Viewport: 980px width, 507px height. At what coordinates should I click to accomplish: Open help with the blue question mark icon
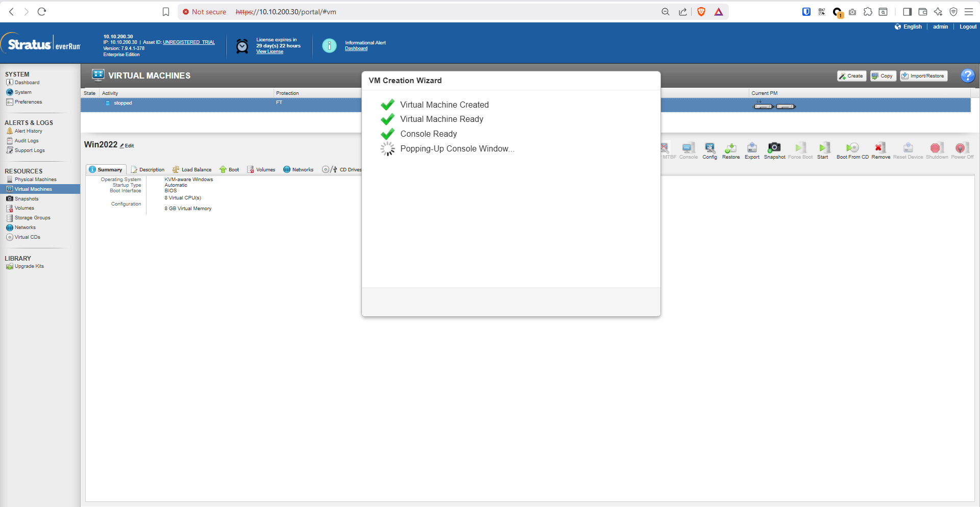(x=967, y=76)
